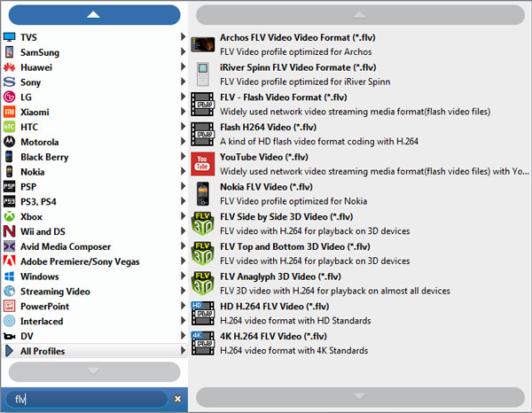
Task: Click the Black Berry phone icon
Action: pyautogui.click(x=9, y=157)
